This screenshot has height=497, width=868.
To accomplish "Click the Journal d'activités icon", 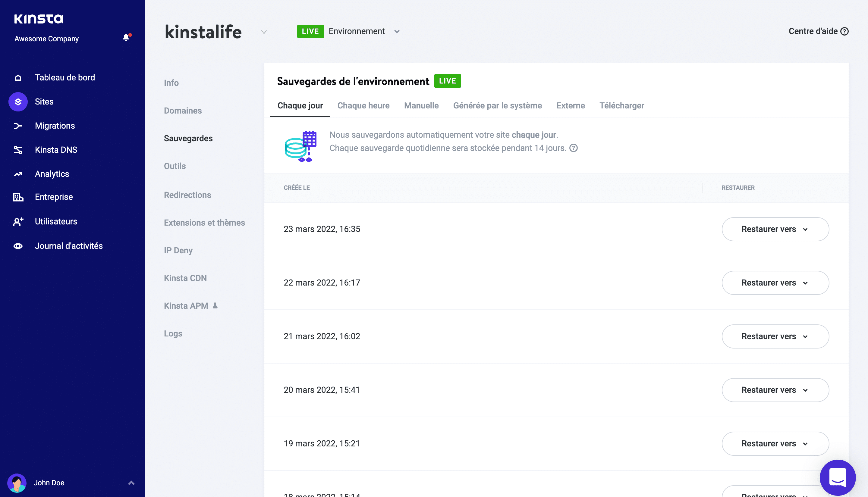I will 17,245.
